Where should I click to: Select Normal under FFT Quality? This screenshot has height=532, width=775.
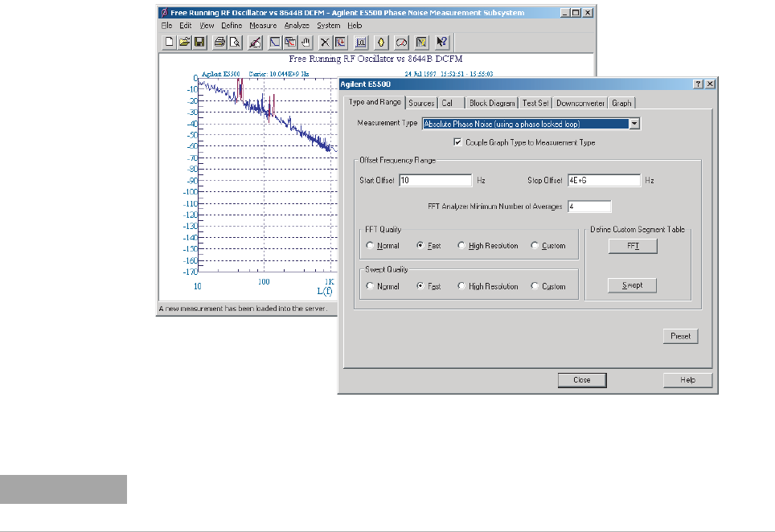coord(370,246)
